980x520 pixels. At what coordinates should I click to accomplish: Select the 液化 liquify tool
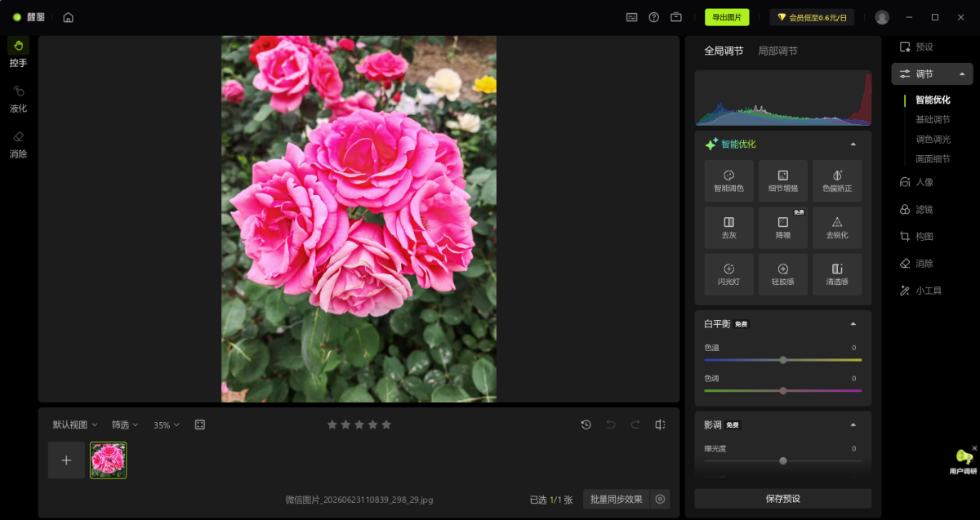point(18,98)
